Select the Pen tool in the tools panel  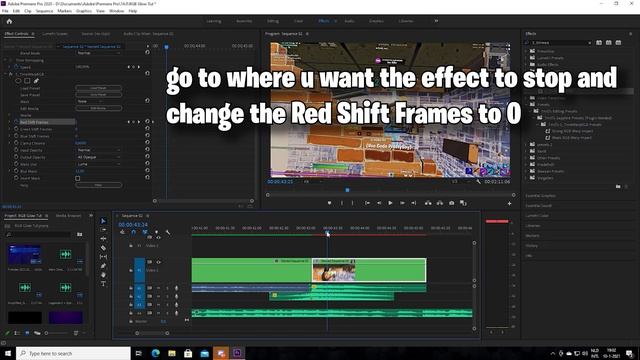pos(103,266)
